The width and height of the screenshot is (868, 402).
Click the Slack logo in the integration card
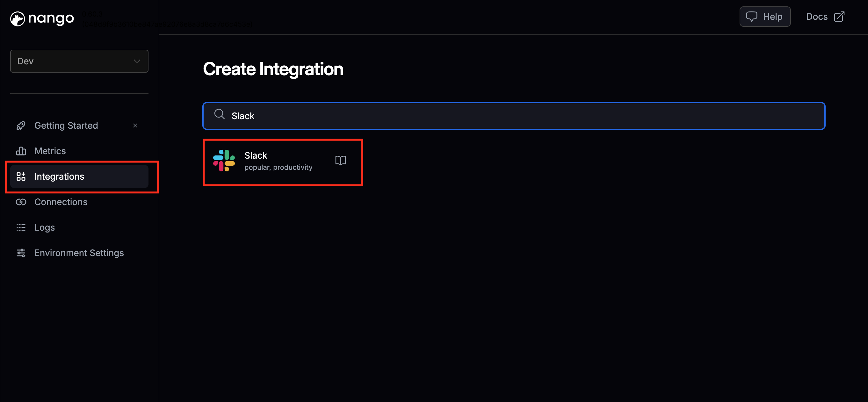(224, 161)
